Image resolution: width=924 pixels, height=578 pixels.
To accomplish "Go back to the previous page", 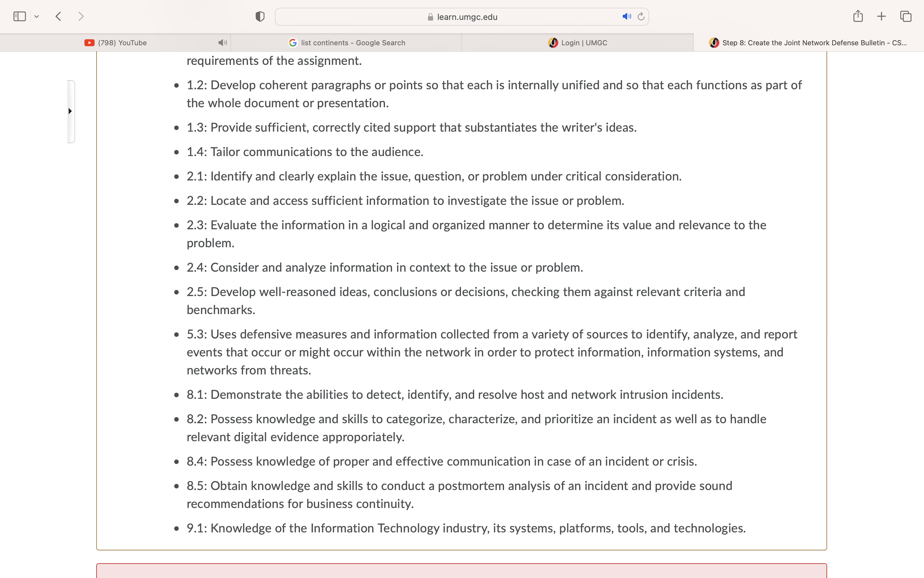I will point(58,16).
